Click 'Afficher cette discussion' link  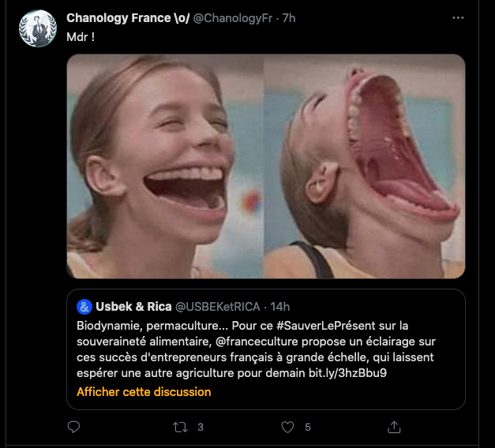click(144, 391)
